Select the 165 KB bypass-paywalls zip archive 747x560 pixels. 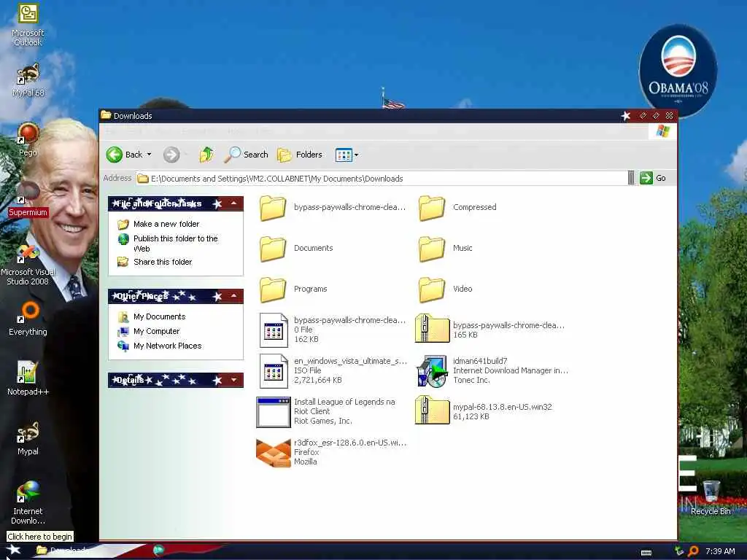coord(489,330)
